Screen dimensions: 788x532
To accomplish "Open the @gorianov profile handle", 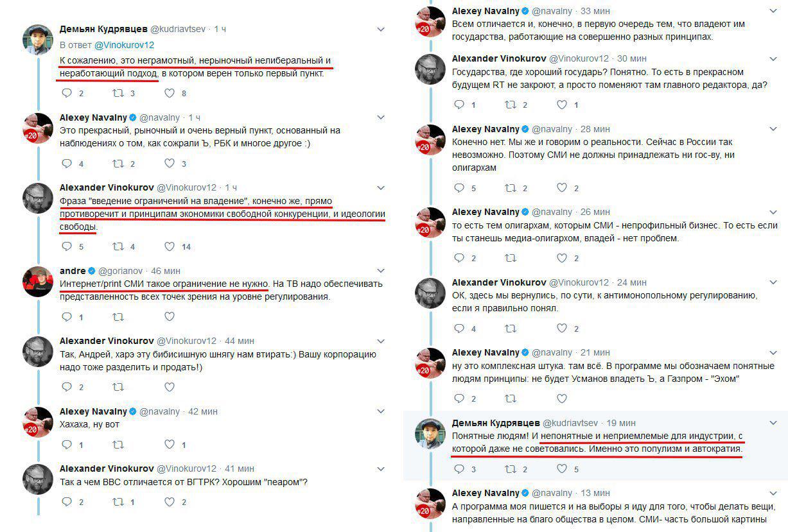I will coord(120,271).
